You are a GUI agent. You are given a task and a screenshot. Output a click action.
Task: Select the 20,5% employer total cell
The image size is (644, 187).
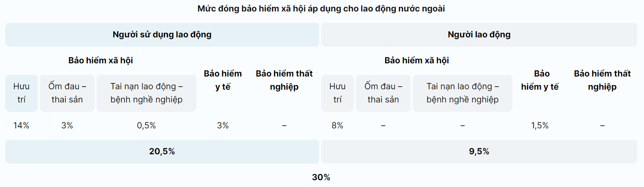coord(162,151)
